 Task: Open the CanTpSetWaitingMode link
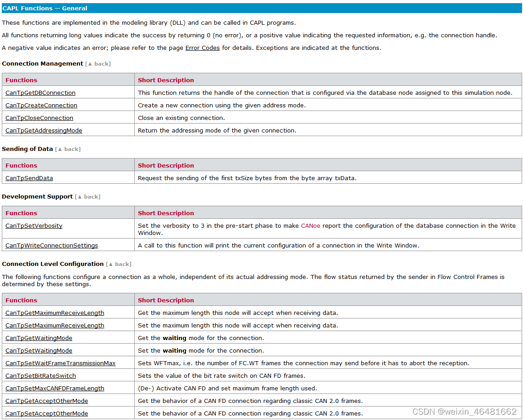click(x=39, y=350)
